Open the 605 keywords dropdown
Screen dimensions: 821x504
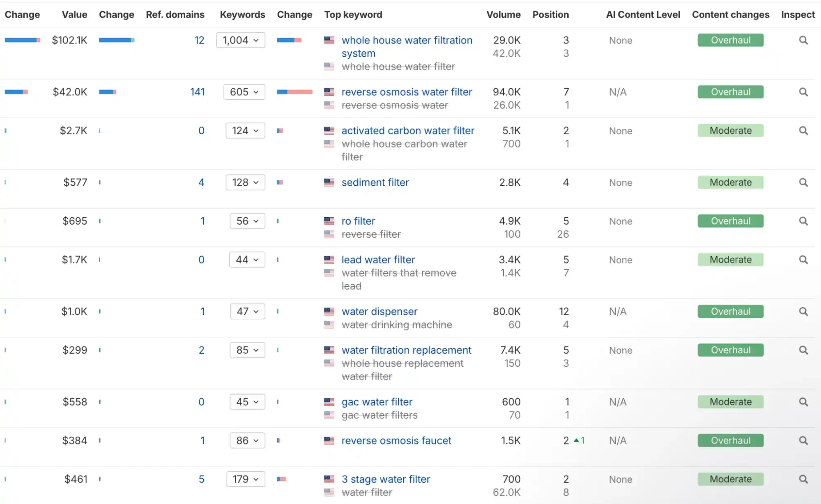244,92
